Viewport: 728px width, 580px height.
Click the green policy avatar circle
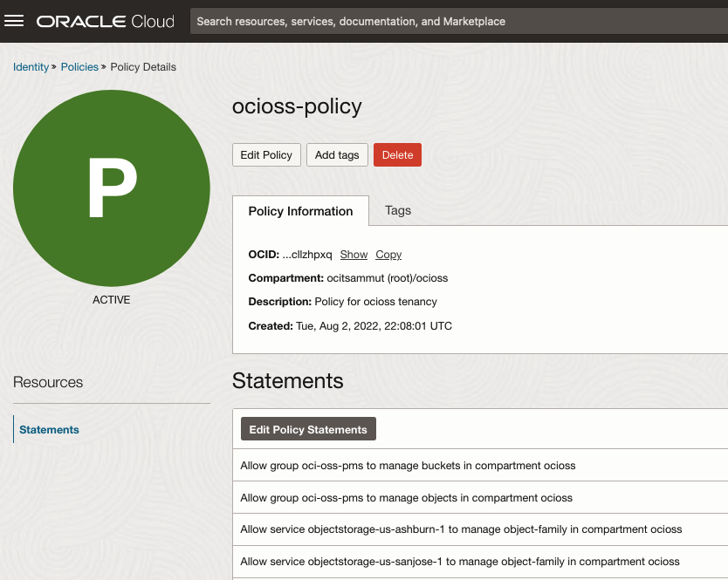(x=112, y=188)
